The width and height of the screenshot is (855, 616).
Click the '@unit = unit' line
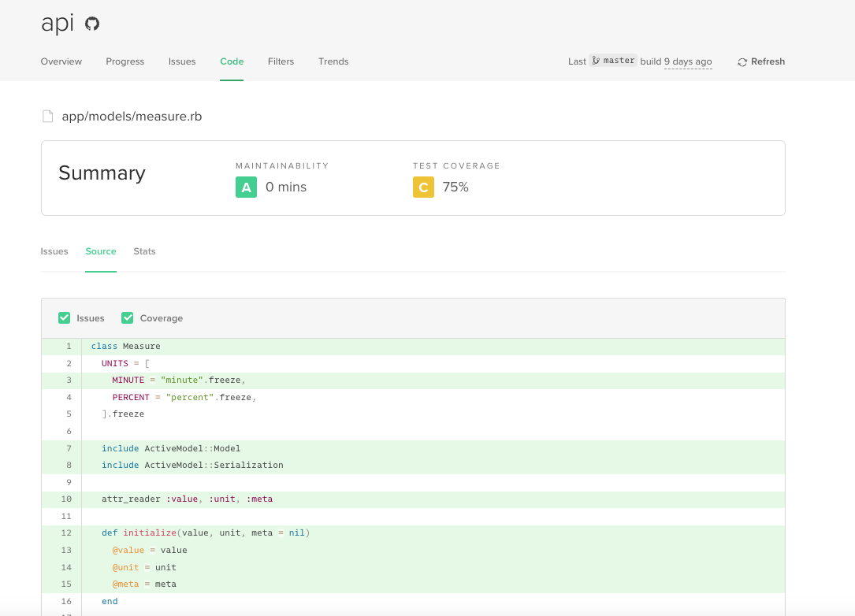click(144, 567)
